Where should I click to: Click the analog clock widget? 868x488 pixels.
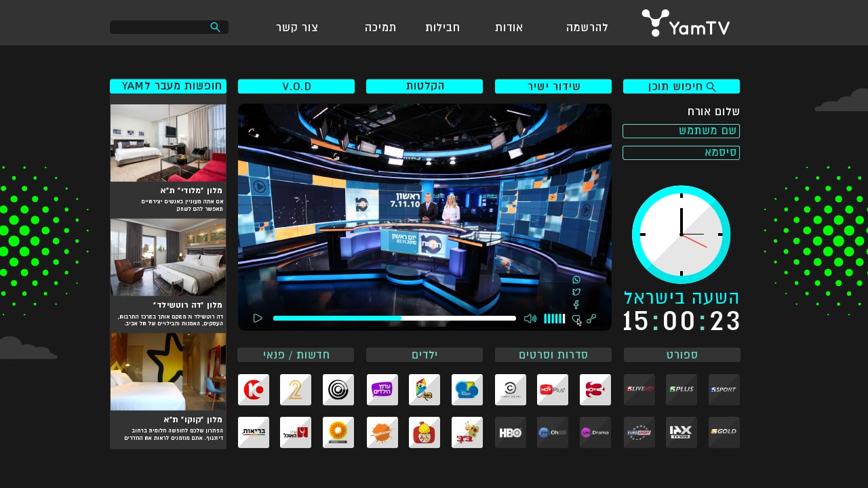pyautogui.click(x=682, y=235)
